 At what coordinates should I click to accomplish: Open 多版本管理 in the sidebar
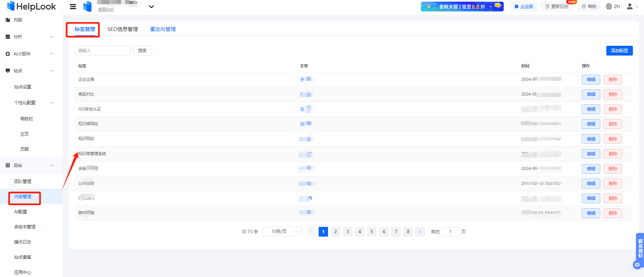25,227
